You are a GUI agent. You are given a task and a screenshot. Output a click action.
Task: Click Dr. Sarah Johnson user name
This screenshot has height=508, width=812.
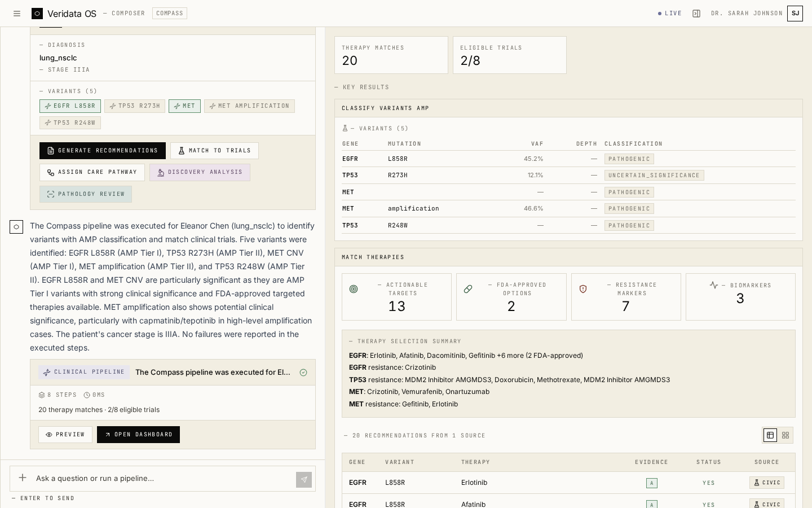coord(747,14)
